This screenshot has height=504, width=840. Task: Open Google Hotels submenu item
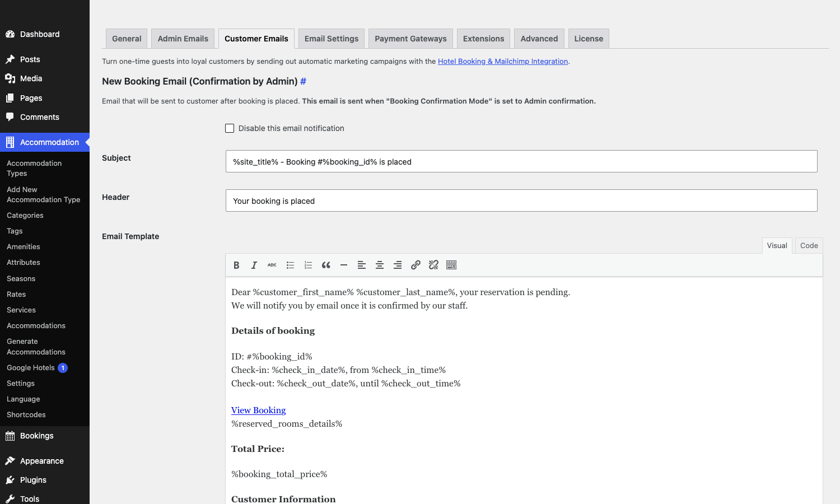[x=45, y=368]
